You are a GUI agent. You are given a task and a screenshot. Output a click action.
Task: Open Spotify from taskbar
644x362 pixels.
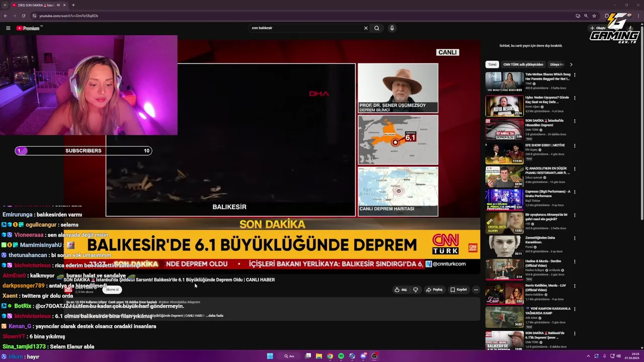(341, 356)
